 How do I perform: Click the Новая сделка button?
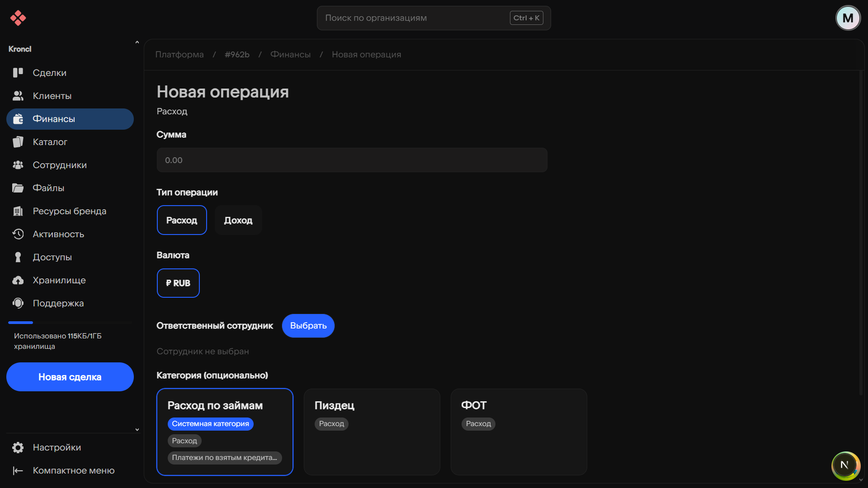point(70,377)
